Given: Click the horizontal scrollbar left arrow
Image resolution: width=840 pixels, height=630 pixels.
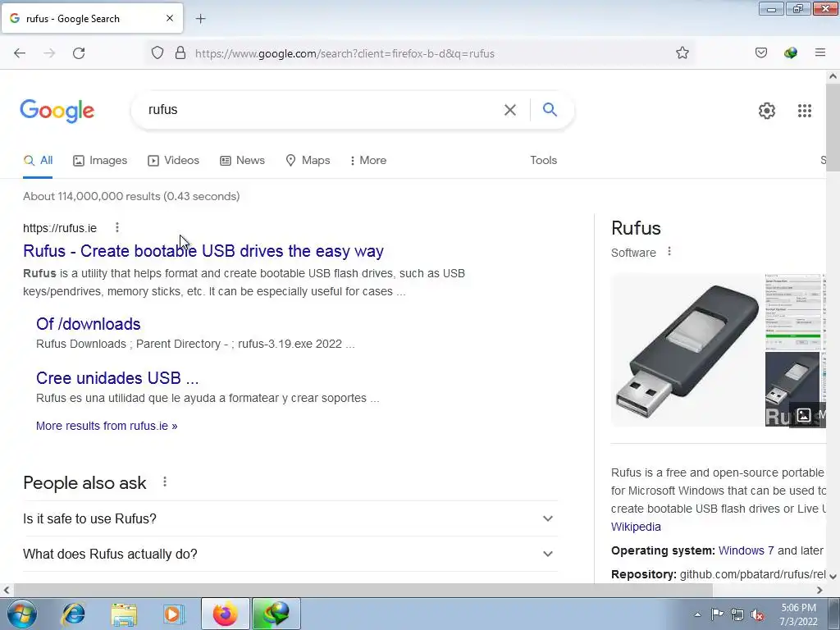Looking at the screenshot, I should click(7, 590).
